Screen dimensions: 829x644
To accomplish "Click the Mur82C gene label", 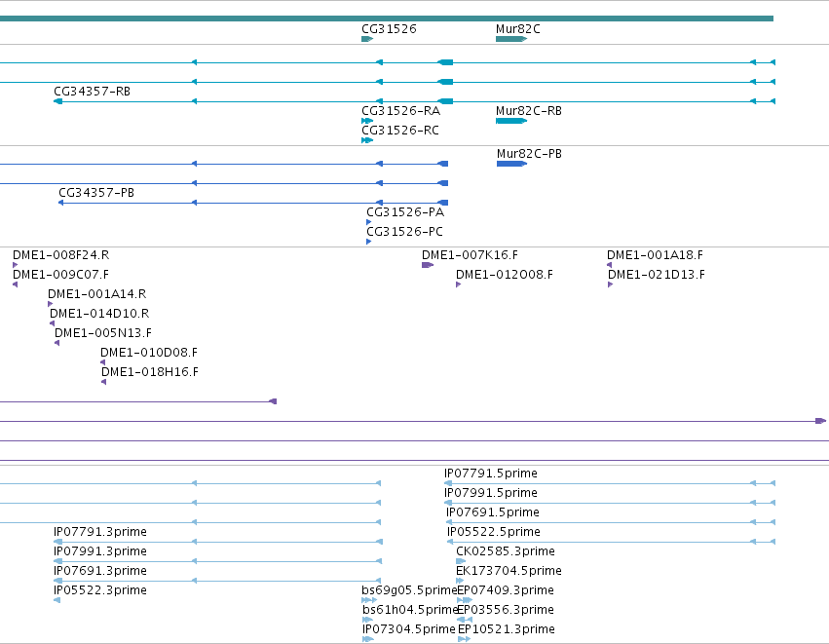I will pos(517,29).
